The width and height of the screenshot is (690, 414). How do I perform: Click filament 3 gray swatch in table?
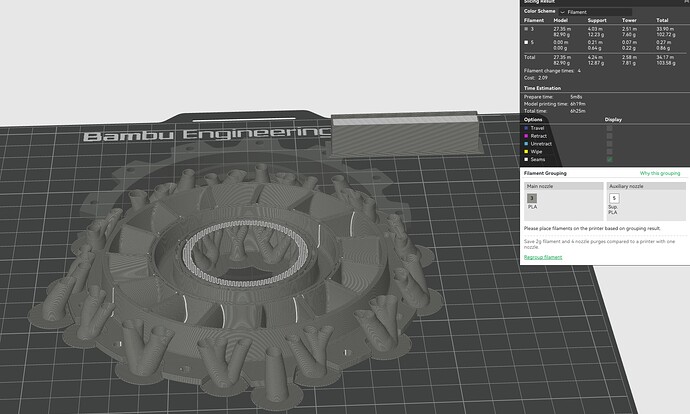point(526,29)
